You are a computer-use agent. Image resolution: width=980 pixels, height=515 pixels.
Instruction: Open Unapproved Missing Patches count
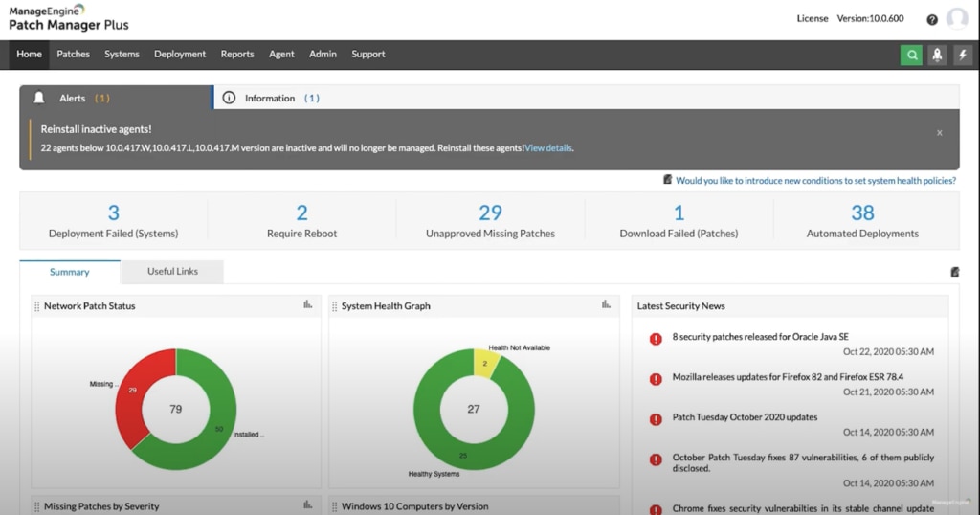(x=490, y=213)
